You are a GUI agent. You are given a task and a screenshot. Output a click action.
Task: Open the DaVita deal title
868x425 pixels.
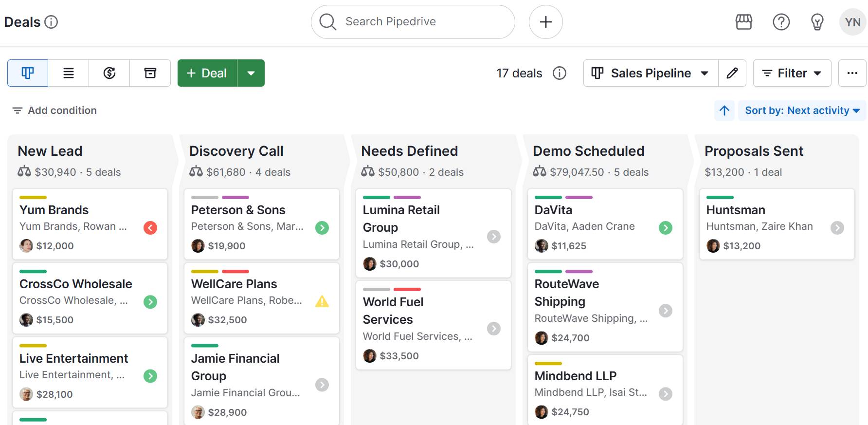click(x=553, y=210)
